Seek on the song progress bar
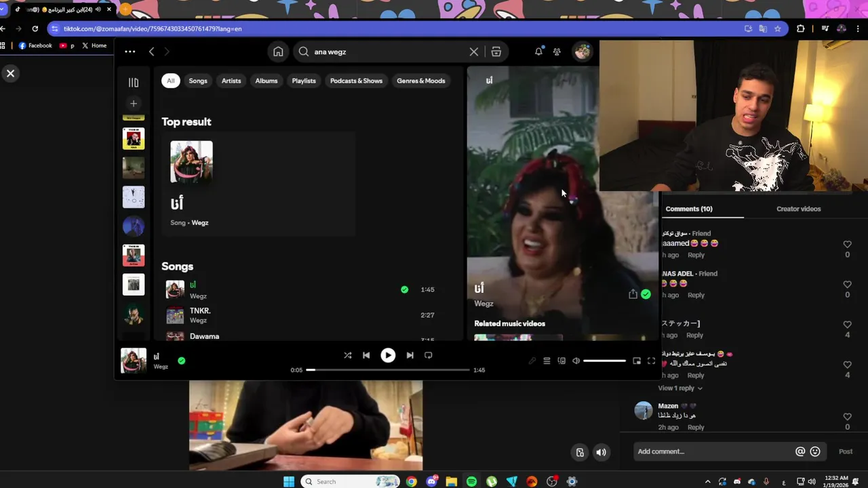Viewport: 868px width, 488px height. (388, 370)
